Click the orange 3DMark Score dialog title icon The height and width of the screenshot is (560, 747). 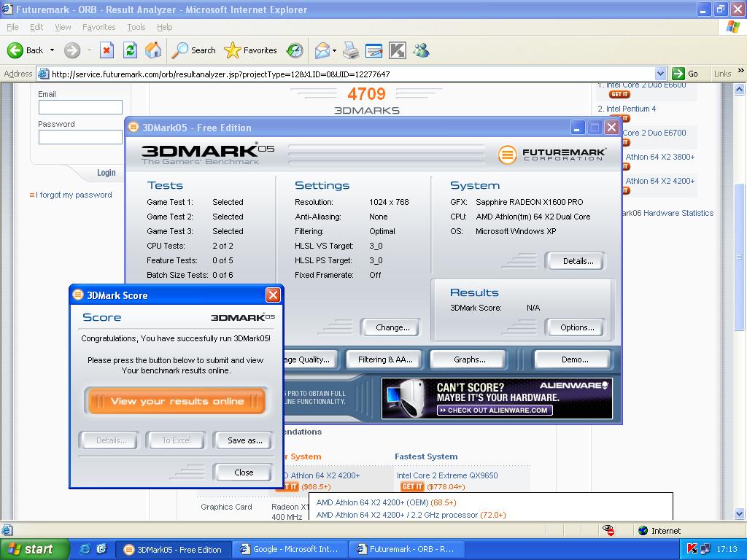pos(77,295)
